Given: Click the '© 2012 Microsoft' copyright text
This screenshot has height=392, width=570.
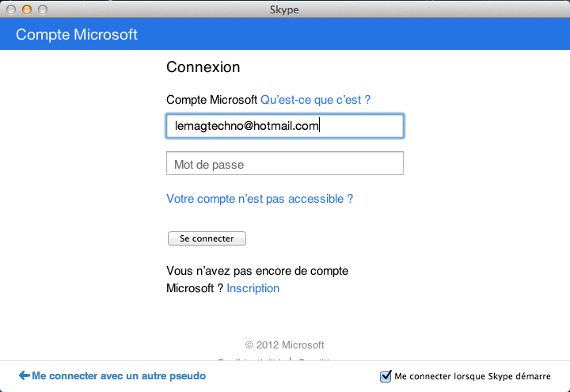Looking at the screenshot, I should tap(284, 344).
